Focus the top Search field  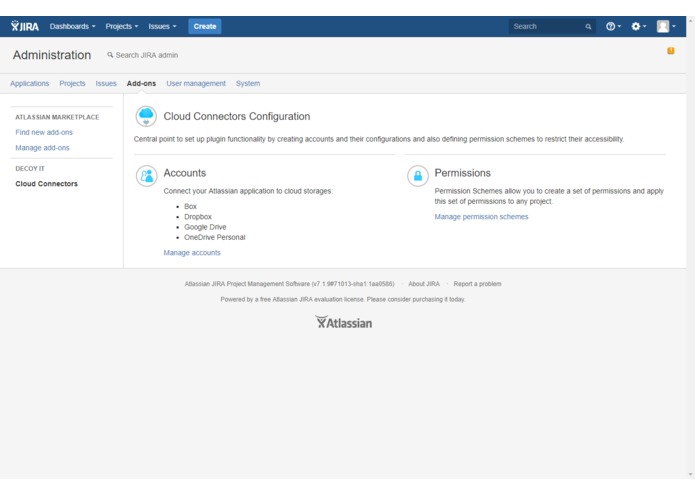(552, 27)
